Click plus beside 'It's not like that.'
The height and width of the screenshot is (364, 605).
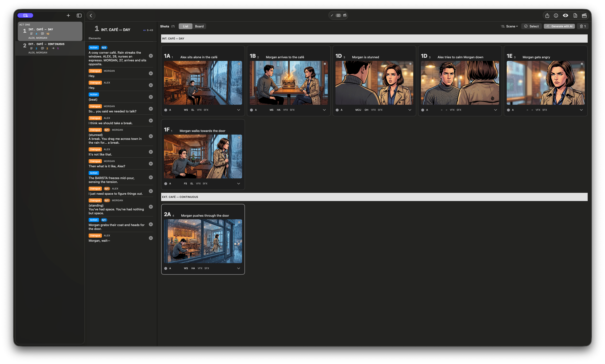pos(151,152)
